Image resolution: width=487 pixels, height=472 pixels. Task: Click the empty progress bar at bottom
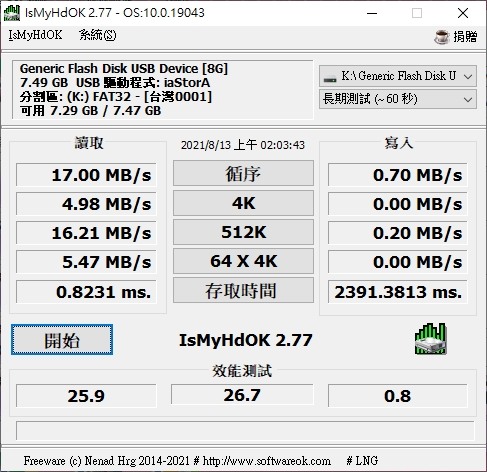(245, 431)
